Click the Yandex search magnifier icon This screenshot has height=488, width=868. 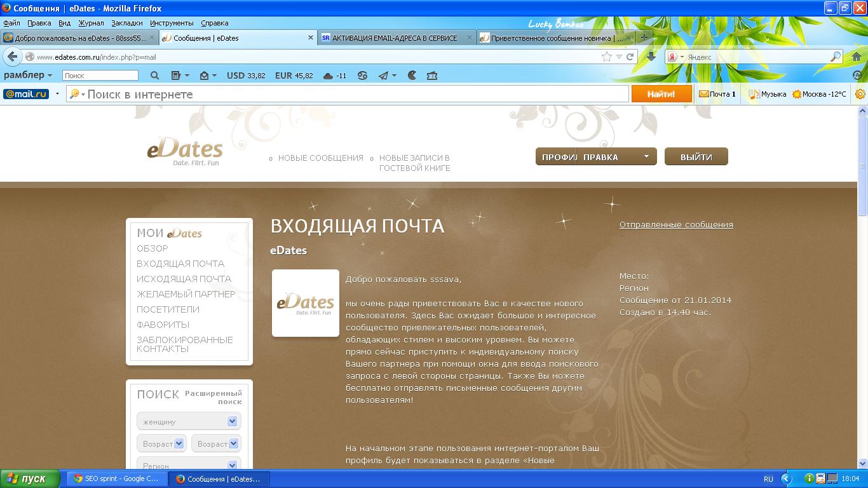[836, 57]
